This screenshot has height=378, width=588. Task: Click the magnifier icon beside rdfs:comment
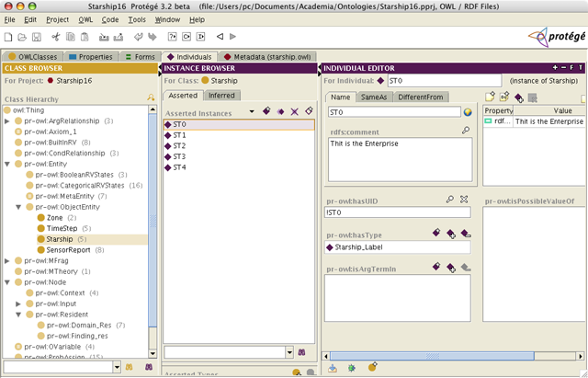tap(466, 131)
